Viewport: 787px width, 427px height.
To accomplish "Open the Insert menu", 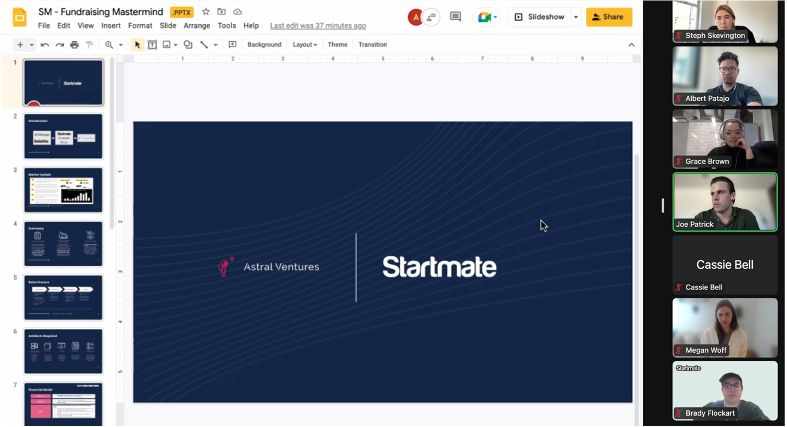I will (111, 26).
